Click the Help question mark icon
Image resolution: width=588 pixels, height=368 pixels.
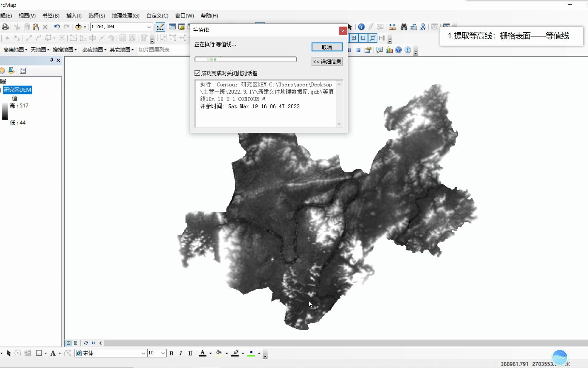398,50
